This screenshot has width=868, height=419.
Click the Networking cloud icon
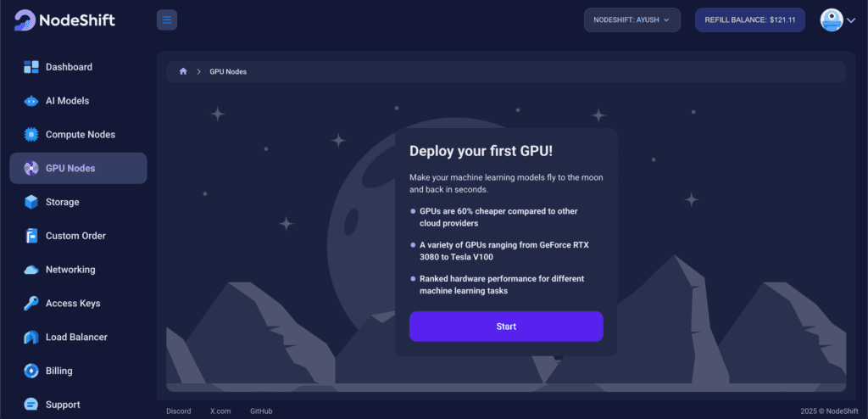pyautogui.click(x=31, y=270)
